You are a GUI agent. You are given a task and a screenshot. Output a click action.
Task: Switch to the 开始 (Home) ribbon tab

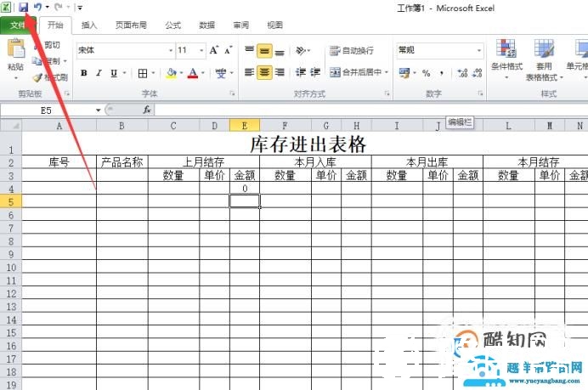[55, 25]
